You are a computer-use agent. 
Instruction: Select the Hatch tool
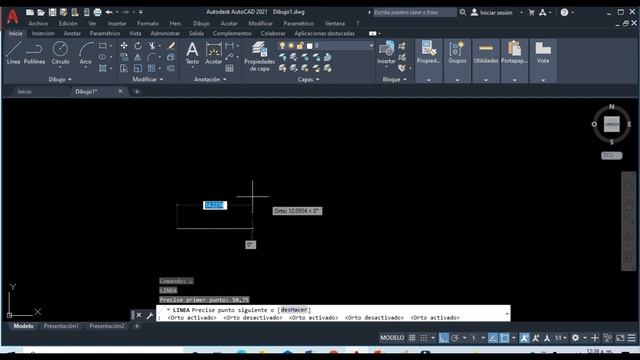click(x=102, y=68)
